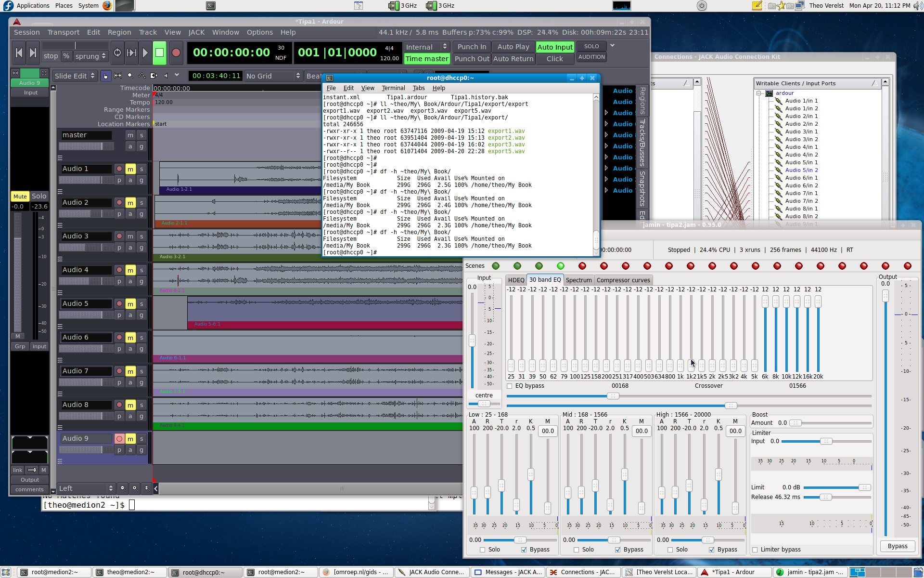This screenshot has width=924, height=578.
Task: Toggle the Auto Return button
Action: (x=513, y=59)
